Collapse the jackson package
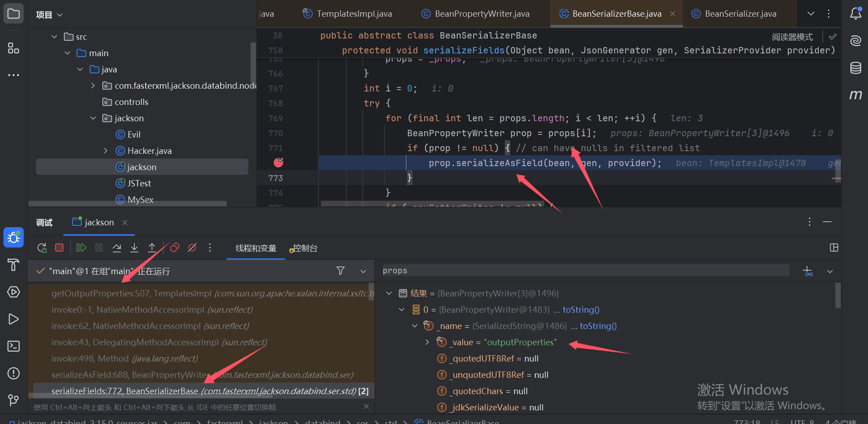This screenshot has width=868, height=424. (x=93, y=118)
